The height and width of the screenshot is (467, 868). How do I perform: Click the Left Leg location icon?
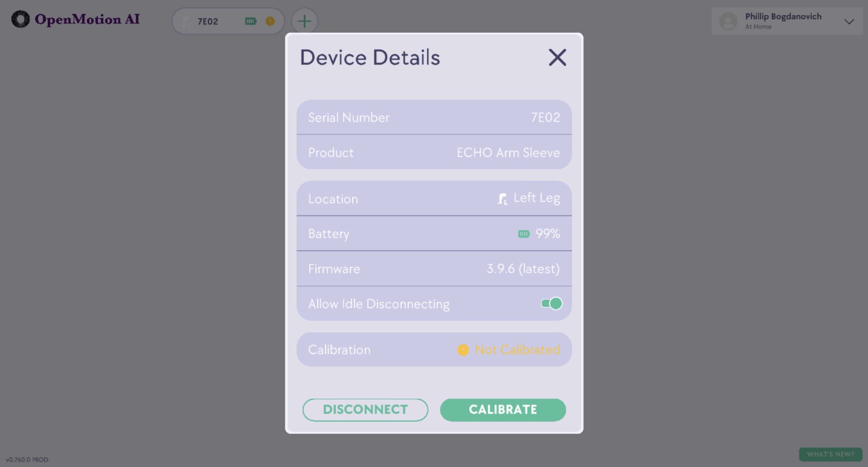(x=502, y=199)
